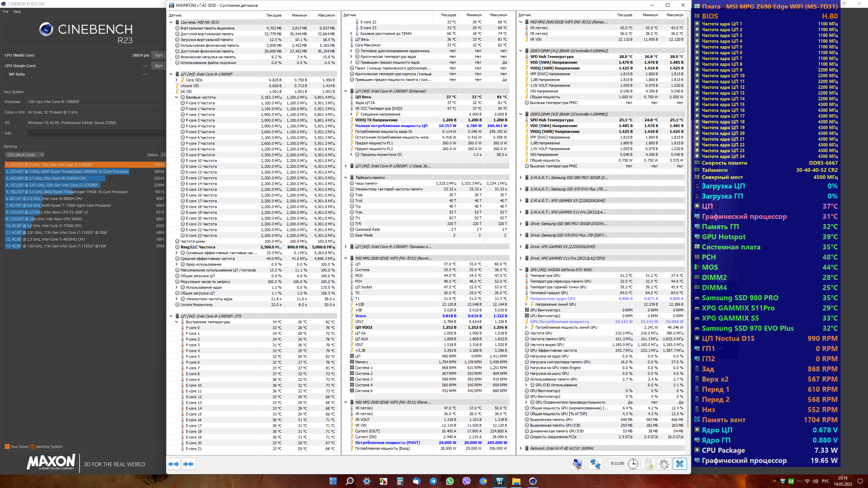Viewport: 868px width, 488px height.
Task: Click the expand columns arrows icon in HWiNFO
Action: tap(174, 464)
